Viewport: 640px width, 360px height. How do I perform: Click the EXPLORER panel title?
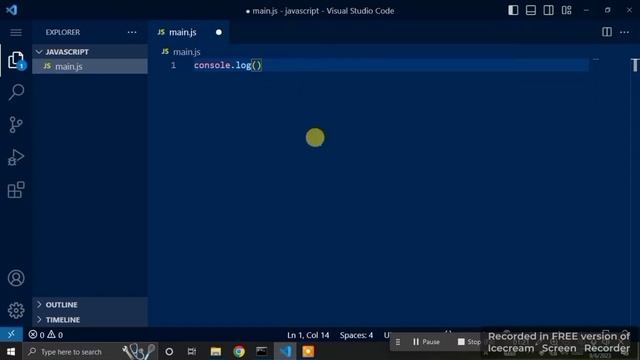pyautogui.click(x=63, y=32)
